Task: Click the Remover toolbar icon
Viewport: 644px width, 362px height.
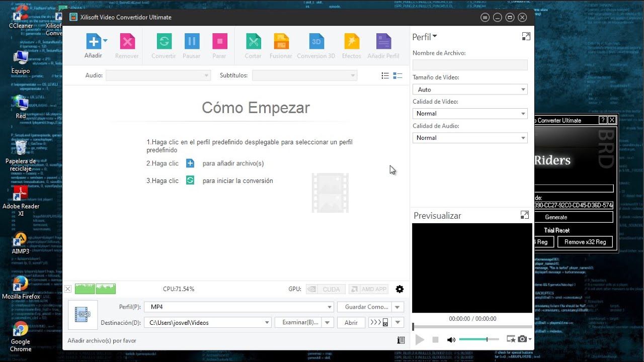Action: coord(127,41)
